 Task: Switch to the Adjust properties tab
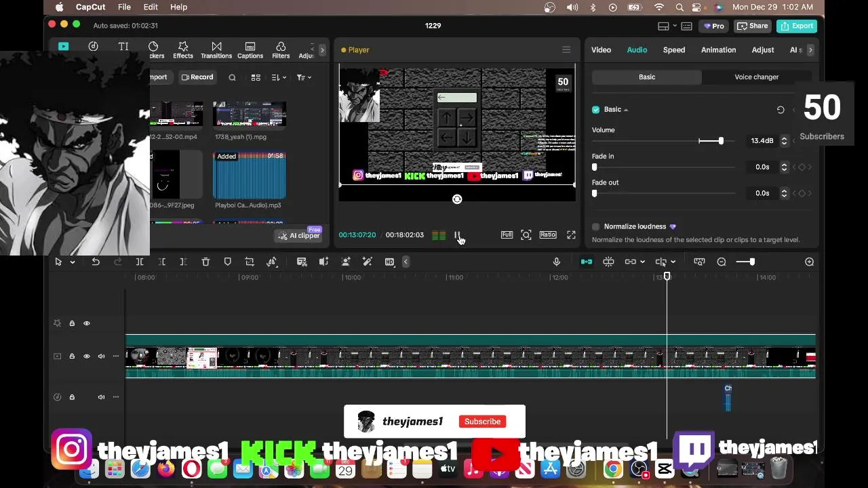click(763, 49)
